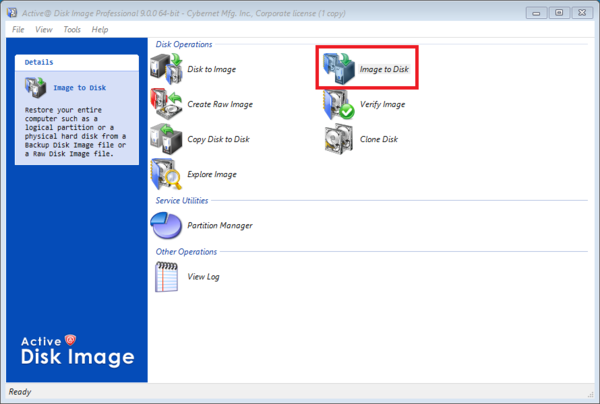
Task: Open the Explore Image label
Action: (x=212, y=174)
